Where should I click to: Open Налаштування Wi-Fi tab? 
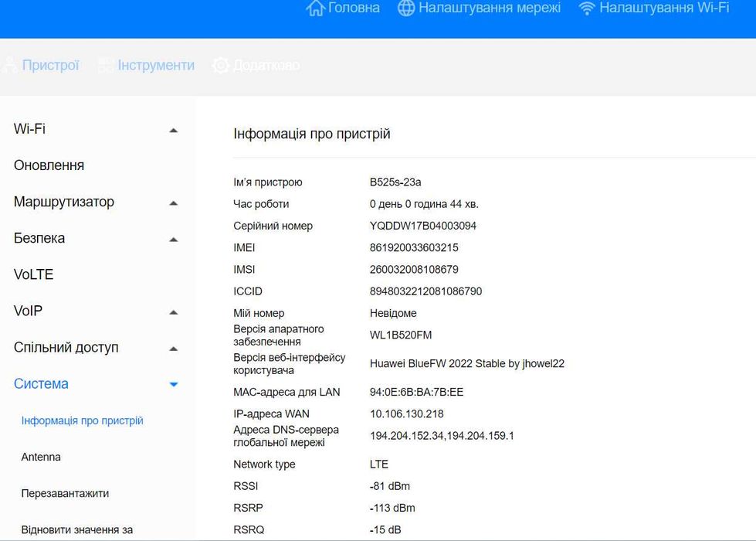point(664,8)
